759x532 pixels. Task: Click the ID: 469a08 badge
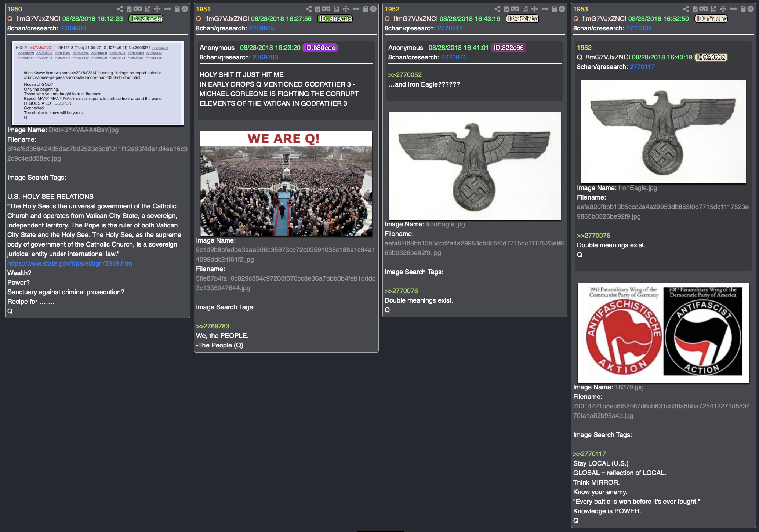tap(335, 19)
